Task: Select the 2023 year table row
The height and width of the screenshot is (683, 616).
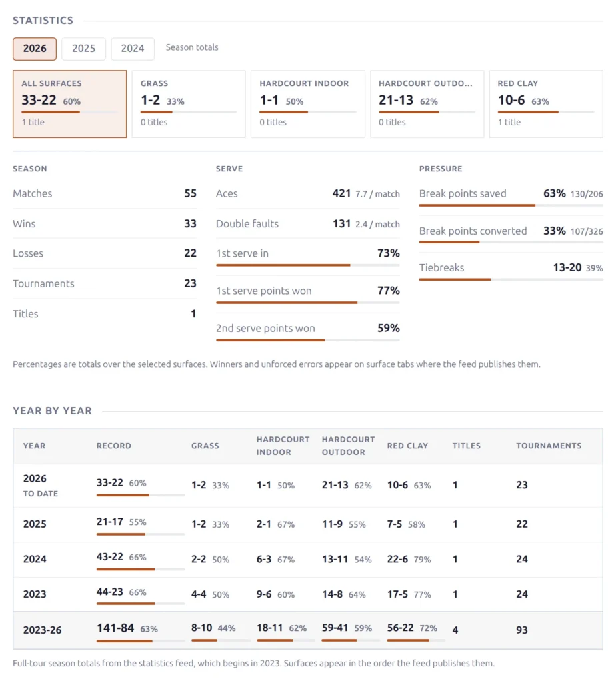Action: (308, 594)
